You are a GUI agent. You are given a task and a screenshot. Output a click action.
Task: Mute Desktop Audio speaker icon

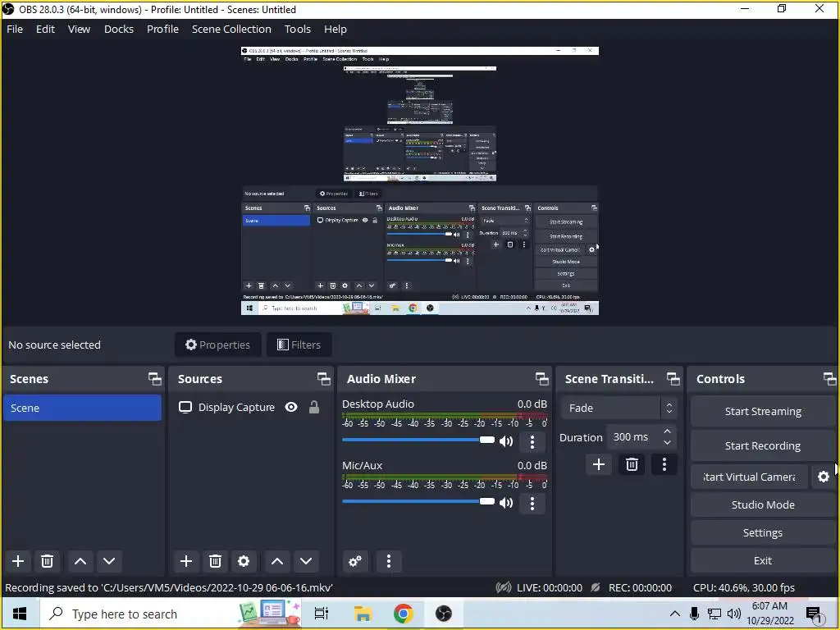506,441
